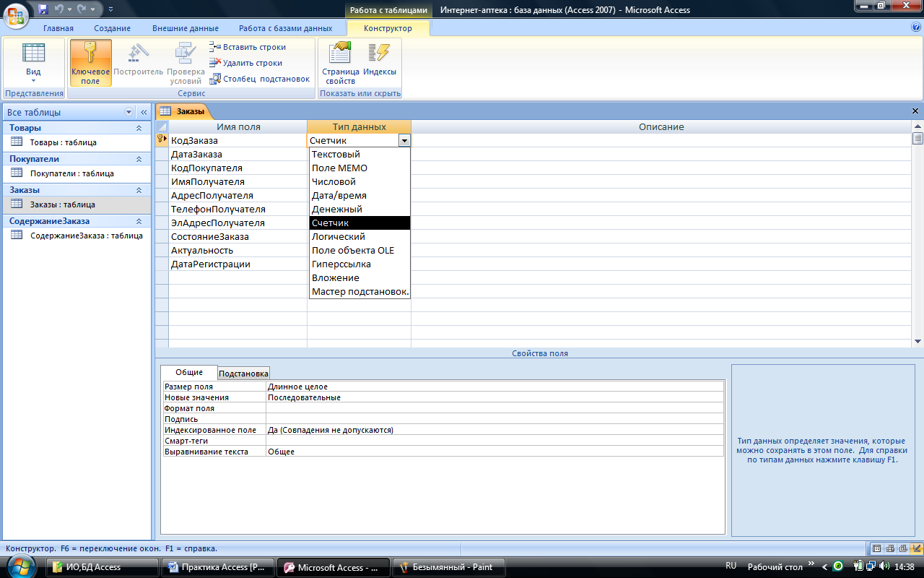This screenshot has height=578, width=924.
Task: Click Удалить строки command
Action: pos(246,63)
